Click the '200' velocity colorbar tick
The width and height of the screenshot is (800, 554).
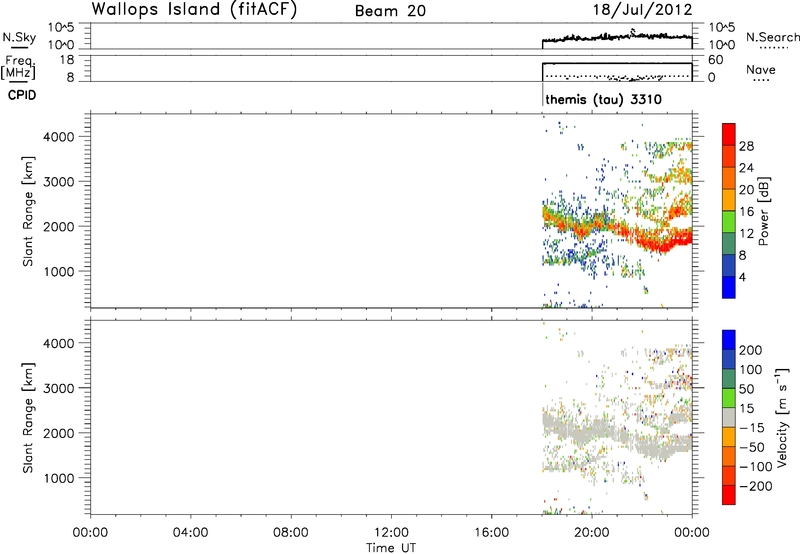[751, 350]
